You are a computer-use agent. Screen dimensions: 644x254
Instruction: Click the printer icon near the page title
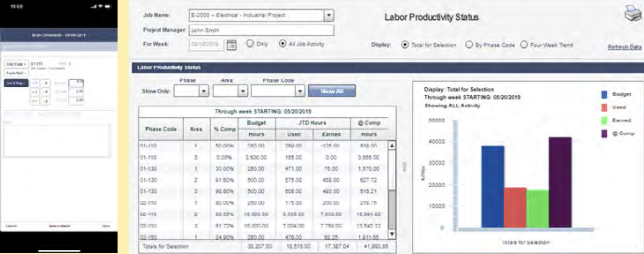click(x=633, y=13)
